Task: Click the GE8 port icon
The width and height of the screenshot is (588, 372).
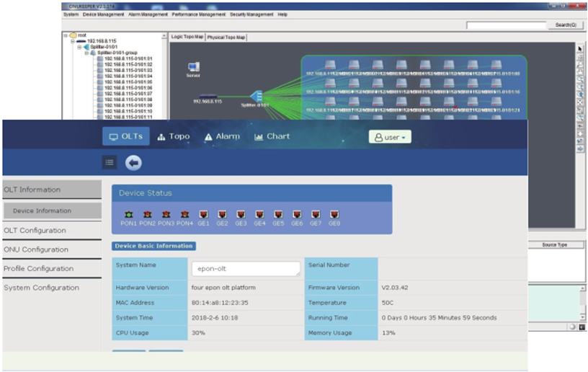Action: coord(334,214)
